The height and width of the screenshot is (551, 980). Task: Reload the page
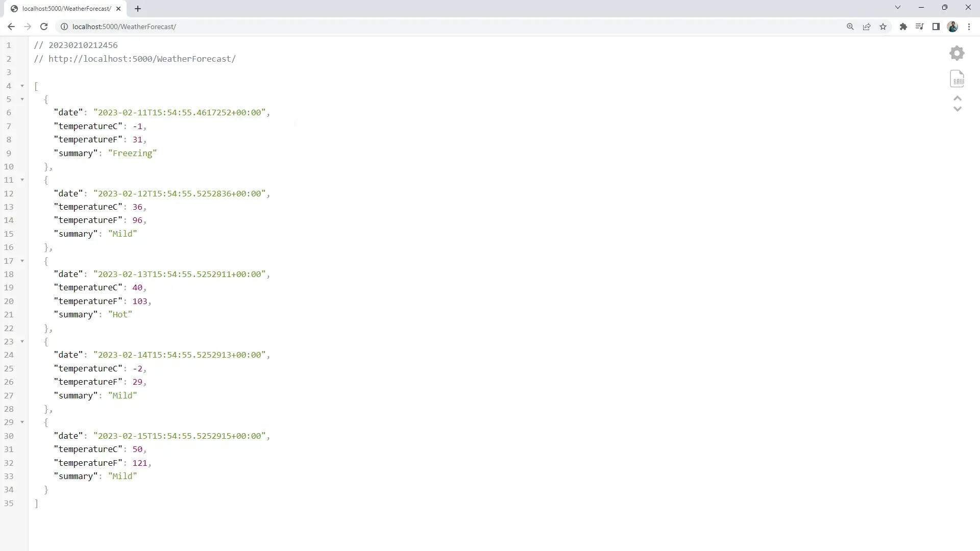coord(44,27)
